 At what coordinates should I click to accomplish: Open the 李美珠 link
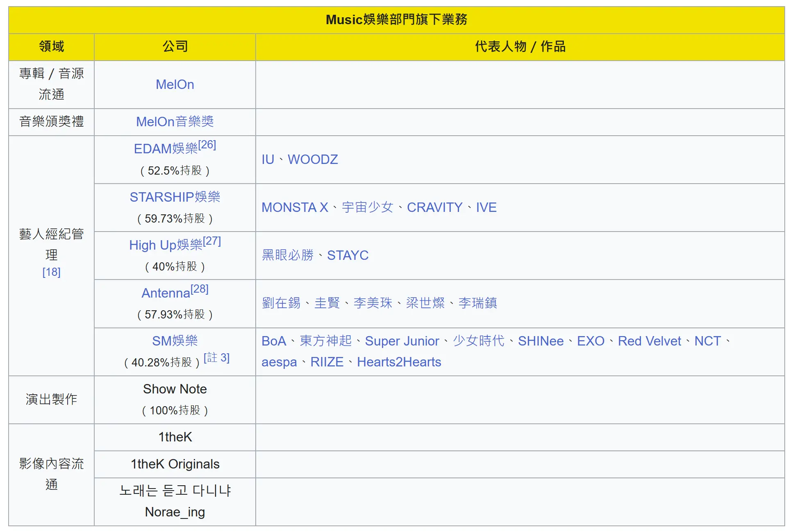pyautogui.click(x=373, y=303)
